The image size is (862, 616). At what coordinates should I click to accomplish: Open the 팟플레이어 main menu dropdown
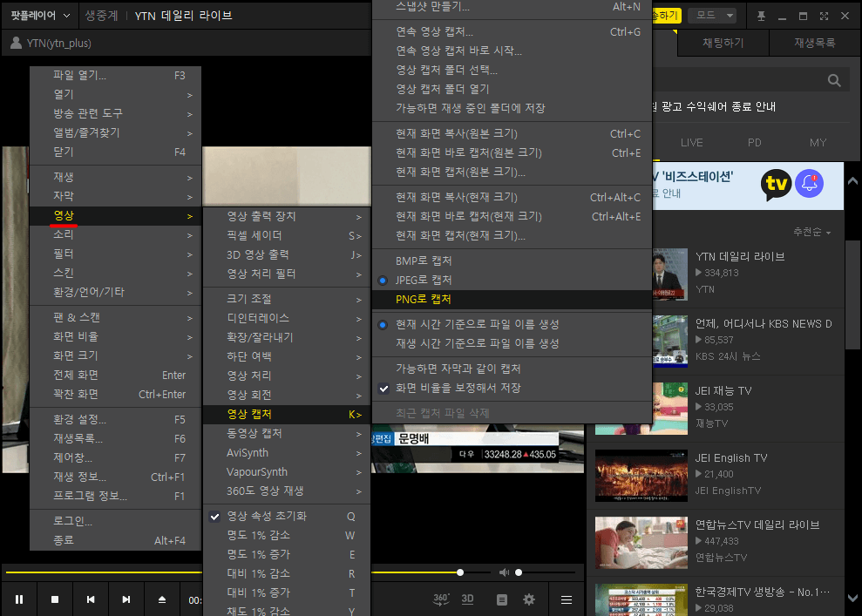click(x=40, y=16)
